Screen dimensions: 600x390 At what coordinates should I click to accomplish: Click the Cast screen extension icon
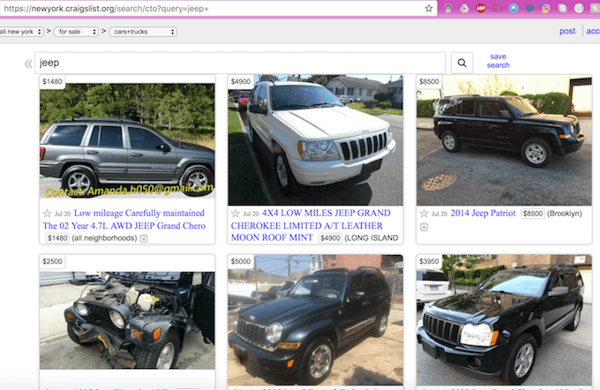pos(497,8)
